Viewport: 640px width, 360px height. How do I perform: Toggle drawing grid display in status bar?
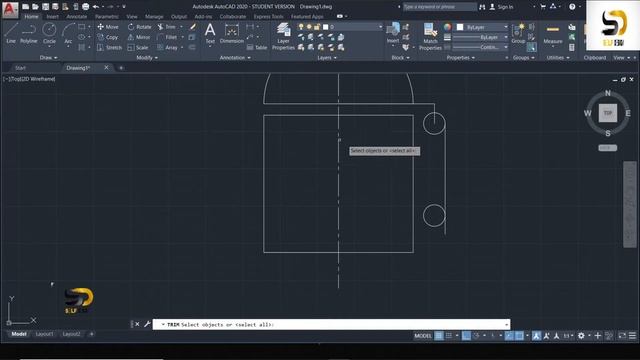(x=439, y=336)
